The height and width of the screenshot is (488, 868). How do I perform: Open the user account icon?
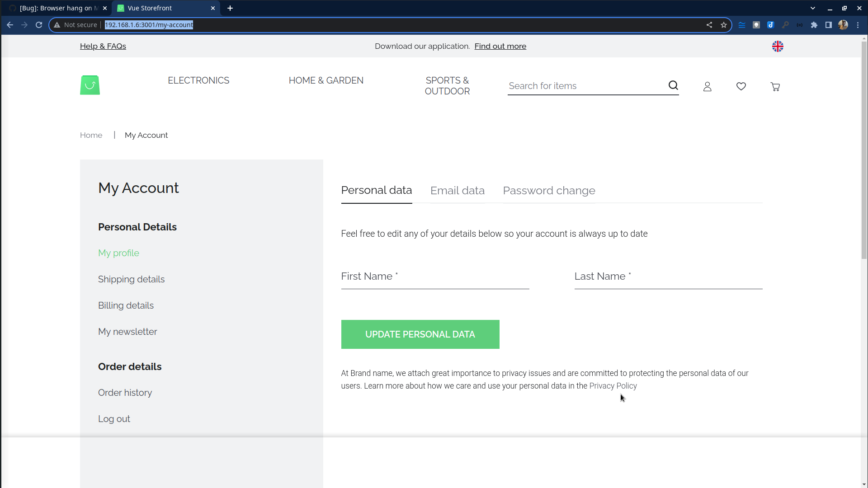pos(708,86)
